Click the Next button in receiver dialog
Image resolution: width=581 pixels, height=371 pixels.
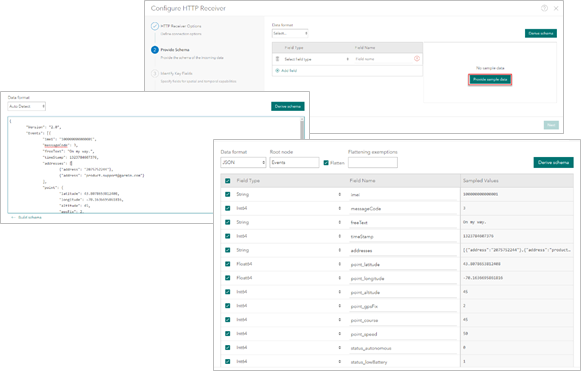coord(551,125)
